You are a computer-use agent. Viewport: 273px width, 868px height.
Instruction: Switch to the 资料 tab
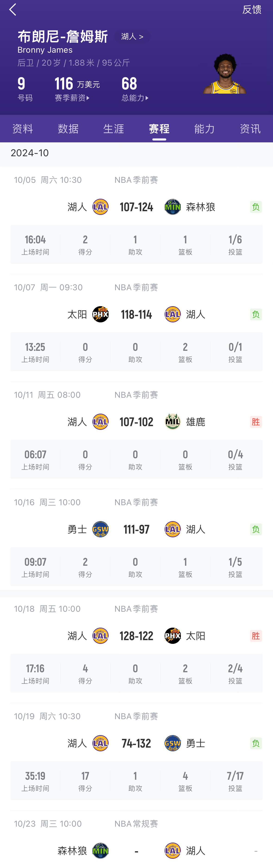(x=23, y=129)
